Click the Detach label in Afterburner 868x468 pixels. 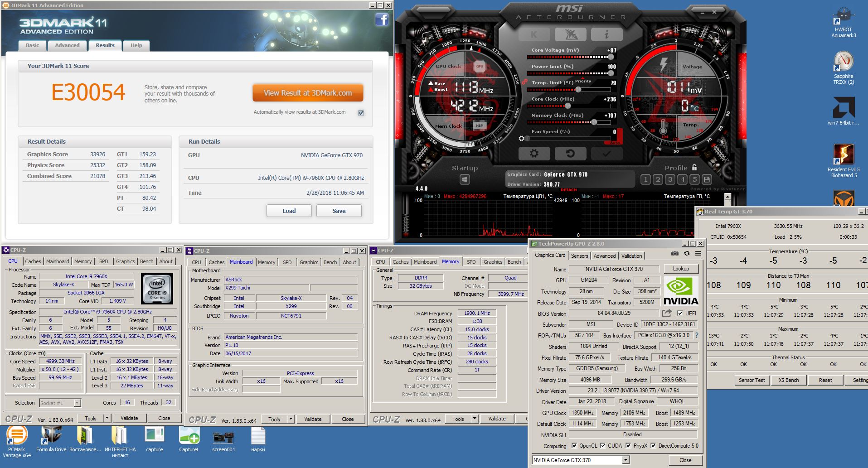[x=569, y=190]
